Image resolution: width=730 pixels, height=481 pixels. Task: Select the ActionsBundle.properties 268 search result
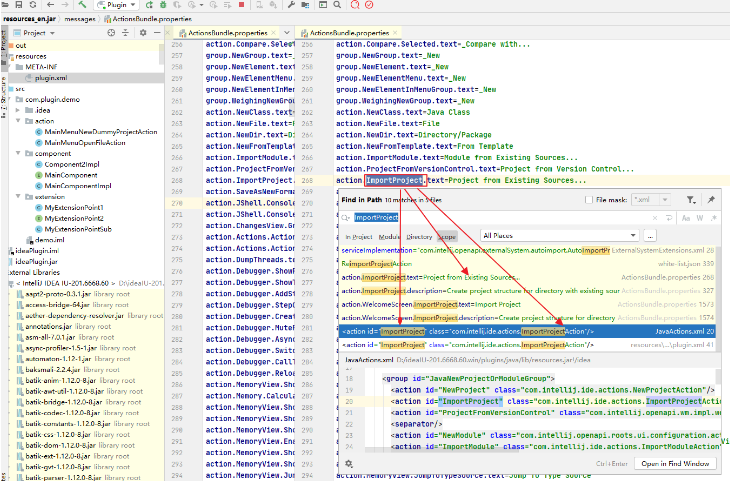pos(527,277)
